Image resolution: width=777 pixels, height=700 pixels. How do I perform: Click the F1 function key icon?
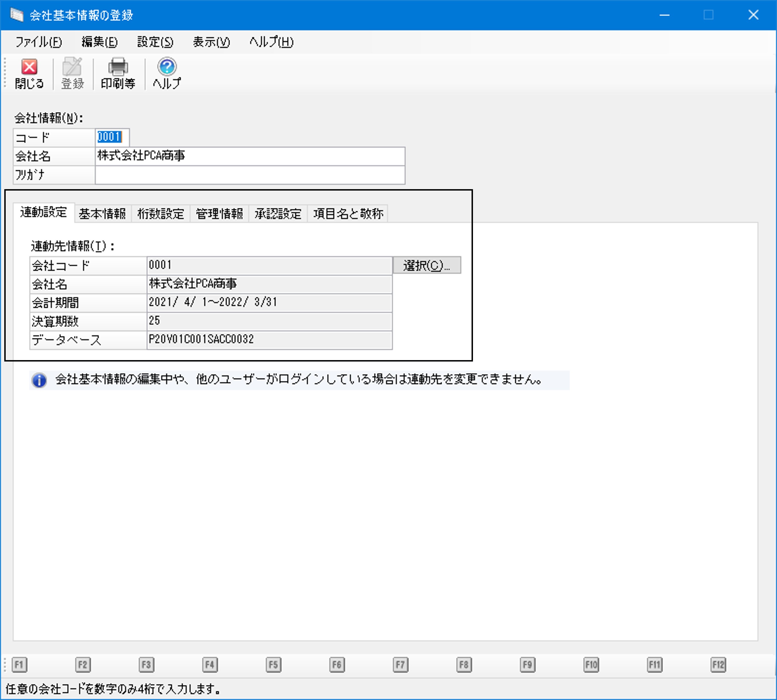pos(19,665)
